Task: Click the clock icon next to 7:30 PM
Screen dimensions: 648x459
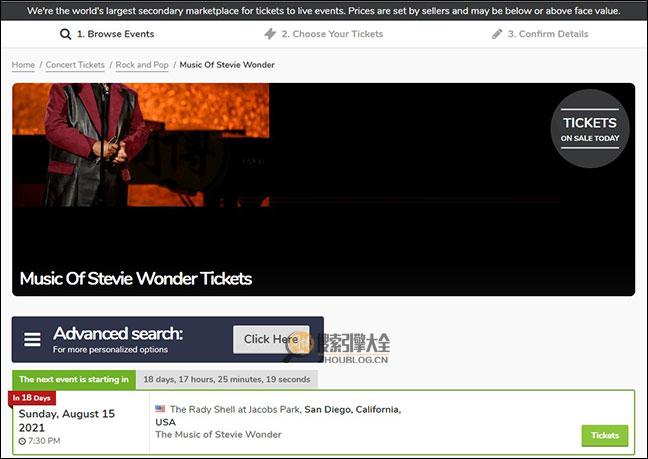Action: (x=22, y=441)
